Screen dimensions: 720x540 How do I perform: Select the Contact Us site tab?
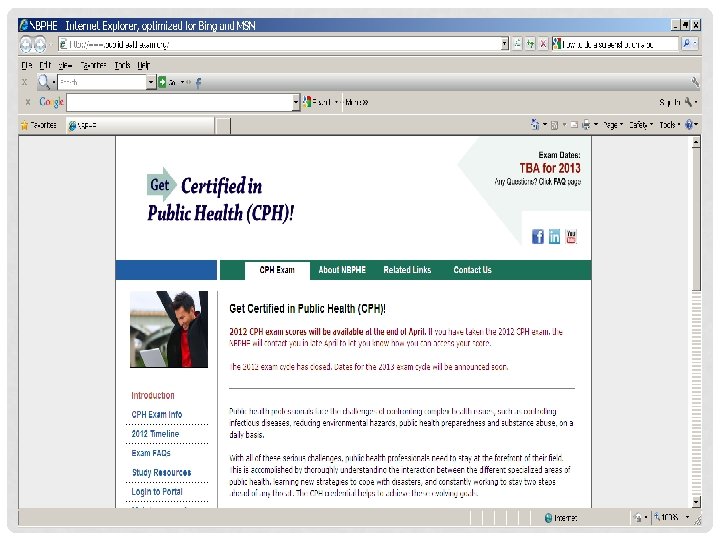[472, 270]
